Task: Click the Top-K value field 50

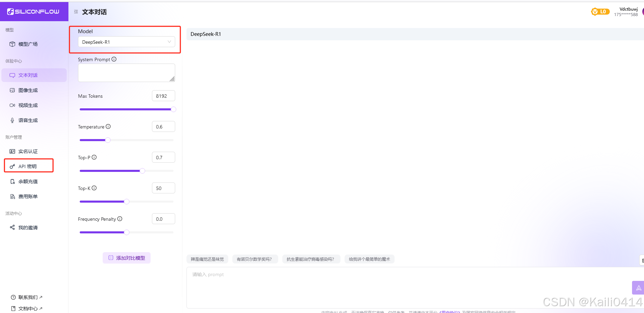Action: point(164,188)
